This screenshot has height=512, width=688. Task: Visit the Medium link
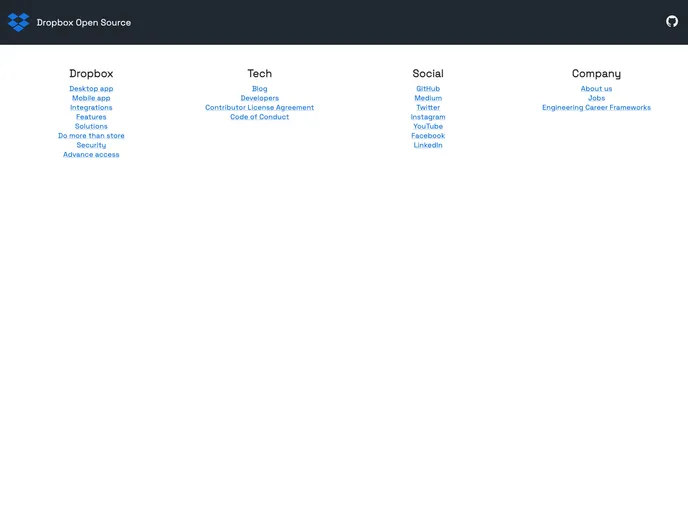click(428, 98)
